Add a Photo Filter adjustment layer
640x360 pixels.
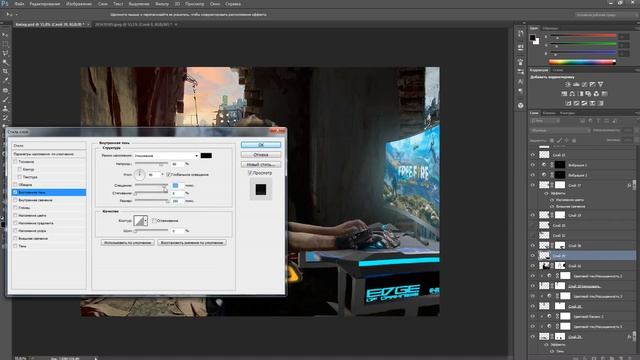coord(589,93)
